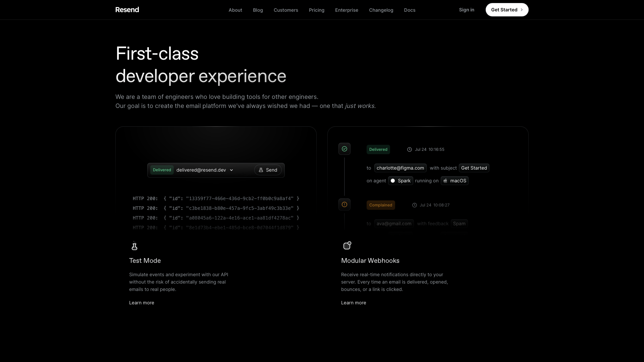The height and width of the screenshot is (362, 644).
Task: Open Learn more under Modular Webhooks
Action: point(354,303)
